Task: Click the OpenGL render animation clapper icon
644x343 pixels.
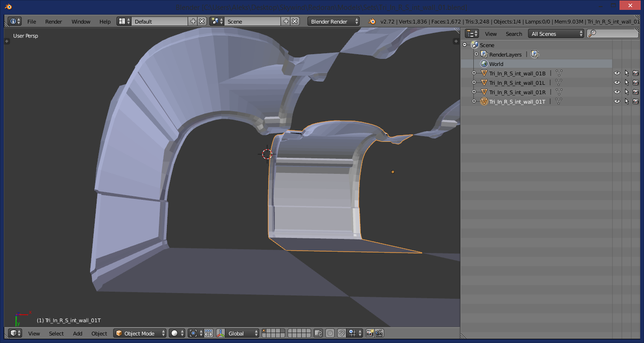Action: 379,333
